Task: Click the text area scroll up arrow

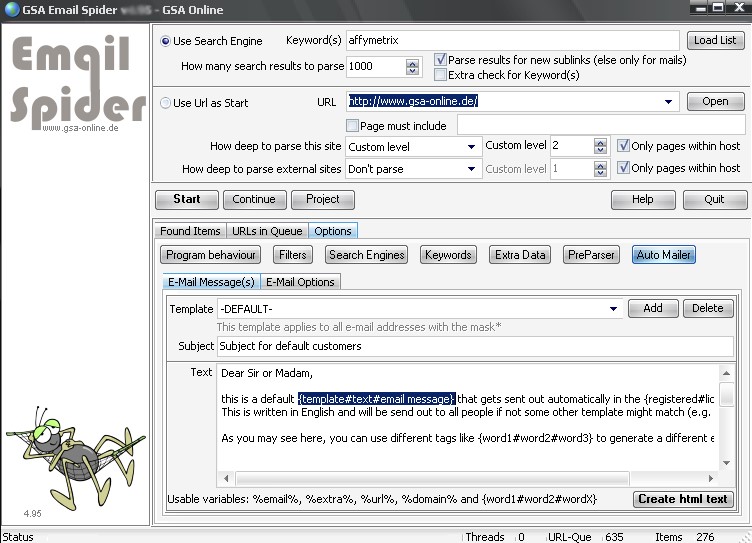Action: [x=727, y=373]
